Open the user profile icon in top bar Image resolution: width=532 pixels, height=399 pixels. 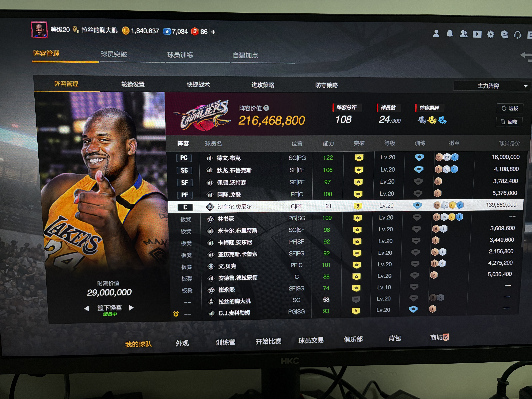coord(436,34)
